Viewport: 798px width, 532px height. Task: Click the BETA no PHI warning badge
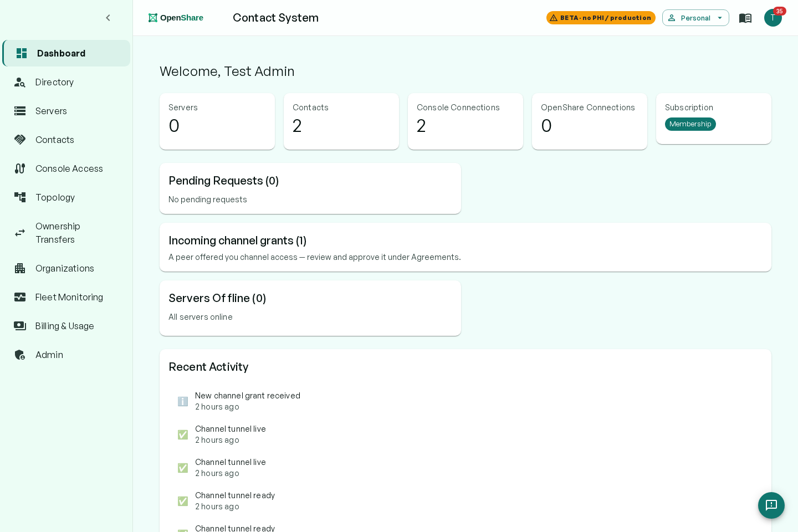click(x=601, y=18)
